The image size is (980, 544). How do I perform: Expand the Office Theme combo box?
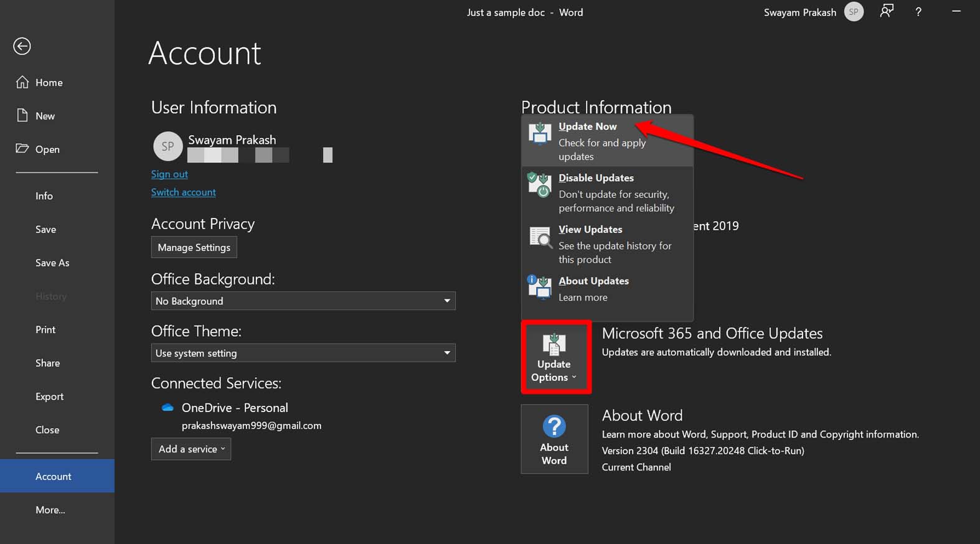303,353
